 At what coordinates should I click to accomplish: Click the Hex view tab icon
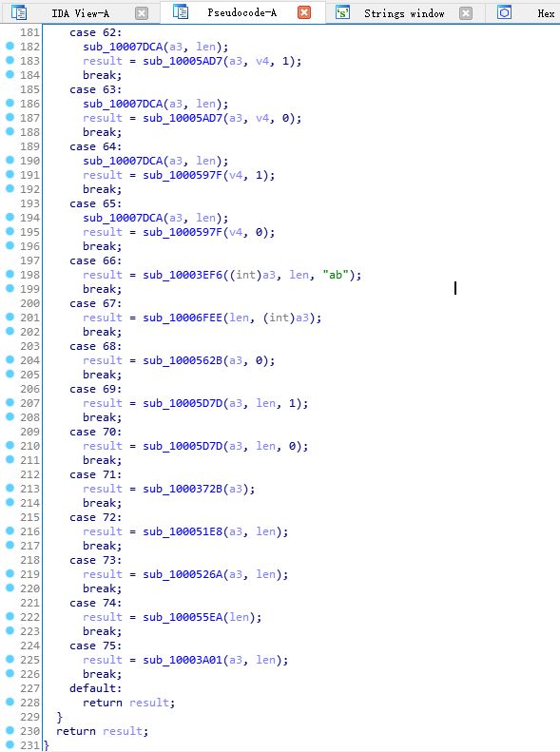tap(504, 12)
